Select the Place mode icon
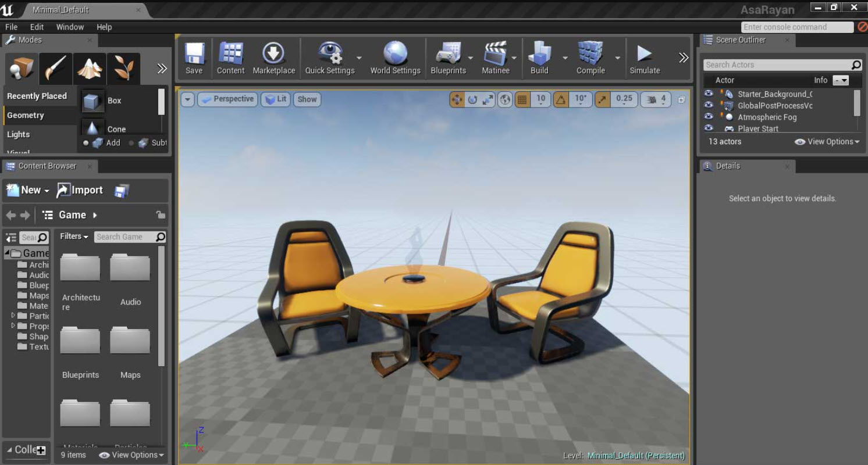The width and height of the screenshot is (868, 465). [x=22, y=69]
